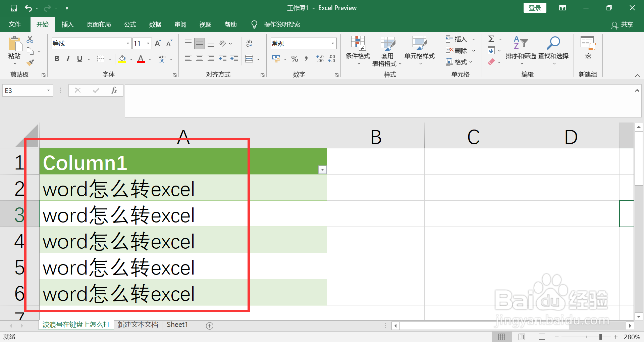Open the filter dropdown on Column1

coord(322,169)
